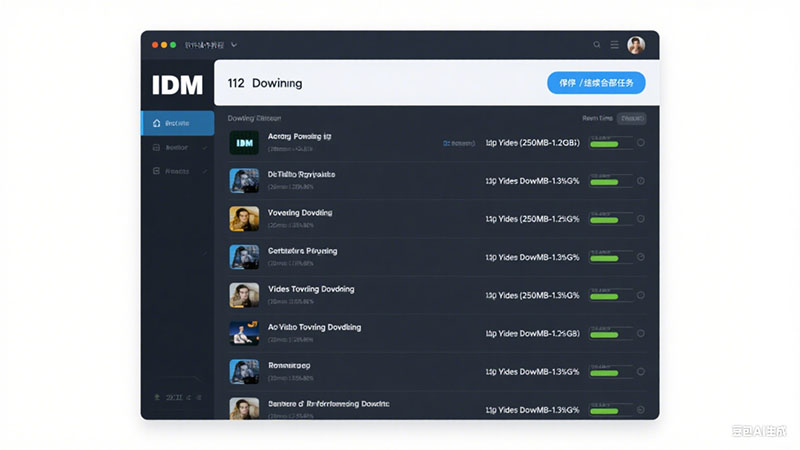Select the circle for the Vides Tovding Dovdoing row
This screenshot has height=450, width=800.
click(641, 295)
